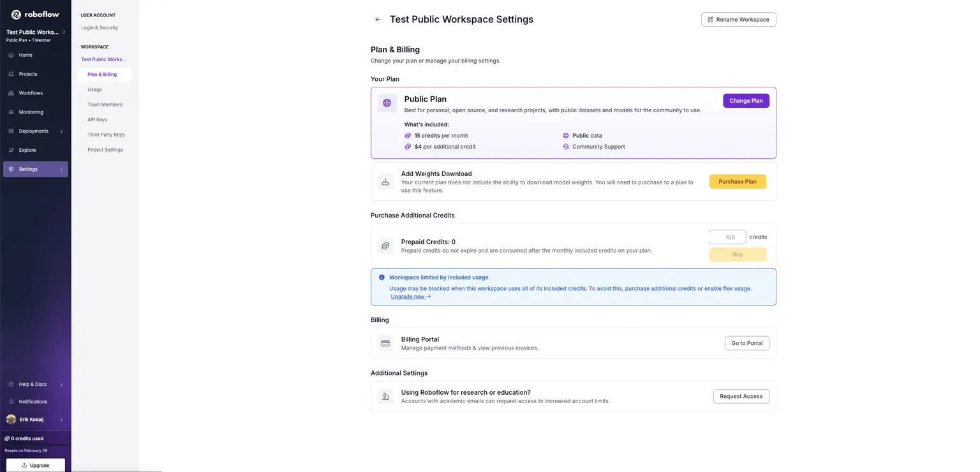Click the info icon in usage notice
980x472 pixels.
[x=382, y=277]
